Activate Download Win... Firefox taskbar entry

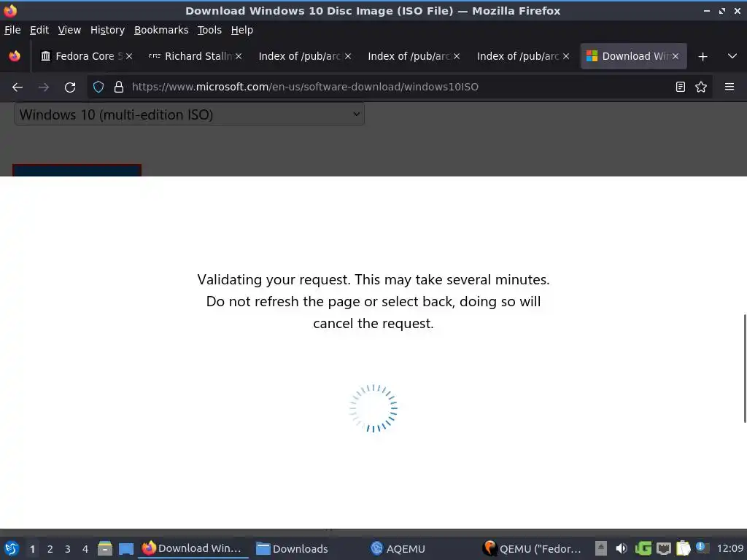pos(193,548)
